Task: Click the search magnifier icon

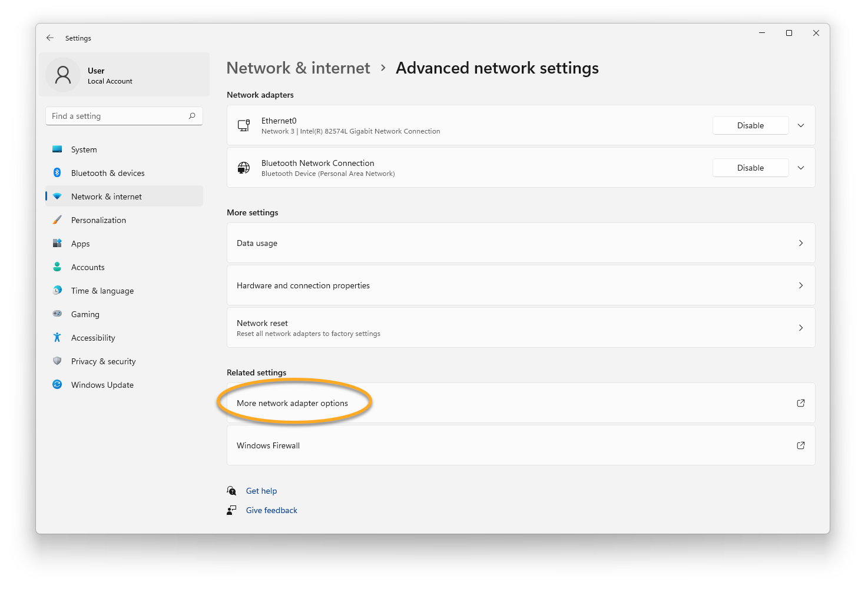Action: [x=192, y=116]
